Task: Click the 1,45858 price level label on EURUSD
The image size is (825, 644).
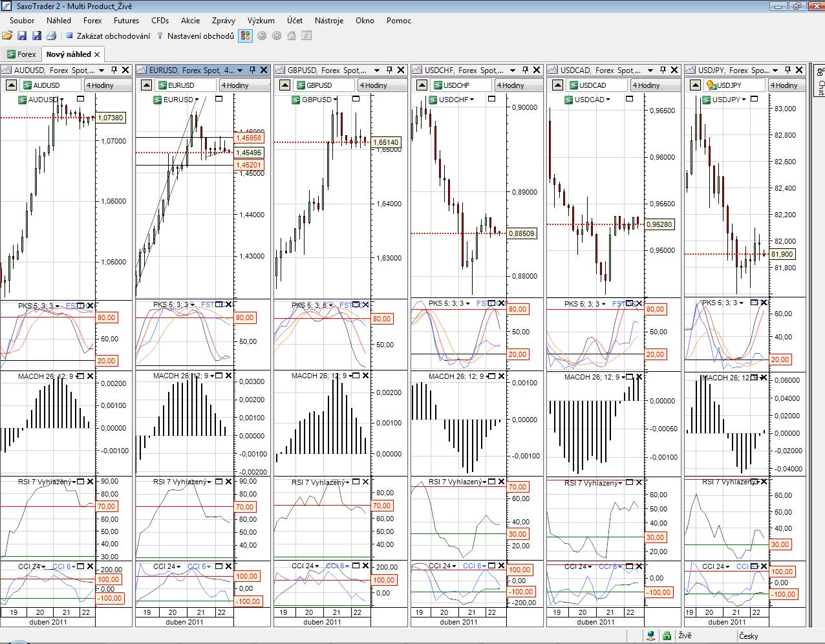Action: tap(249, 138)
